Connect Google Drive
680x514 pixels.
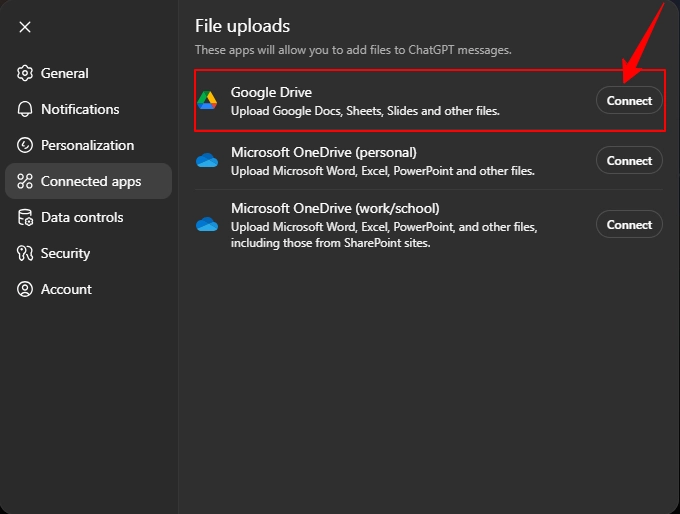coord(629,101)
